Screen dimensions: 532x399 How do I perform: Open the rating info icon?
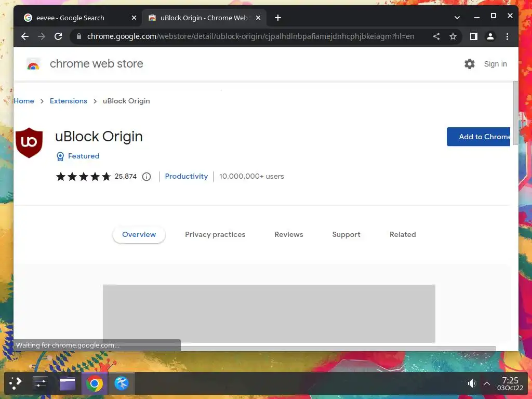tap(146, 177)
